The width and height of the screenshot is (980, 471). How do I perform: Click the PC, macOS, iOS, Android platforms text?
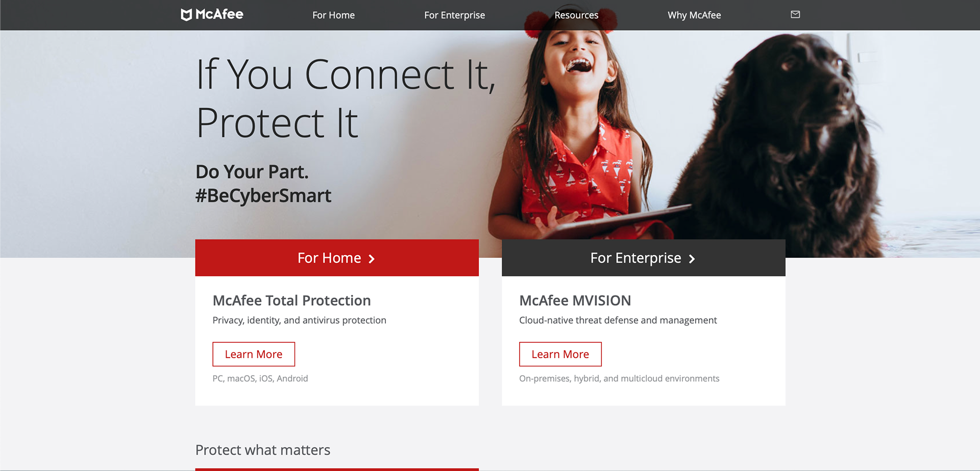(x=260, y=379)
